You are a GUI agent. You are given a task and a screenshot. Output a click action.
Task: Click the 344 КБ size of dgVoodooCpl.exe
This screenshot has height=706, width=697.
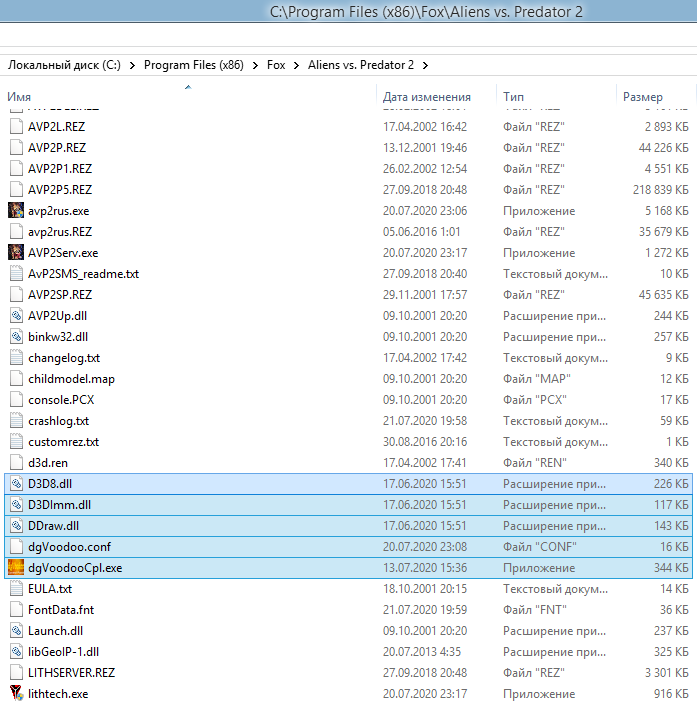pyautogui.click(x=671, y=568)
